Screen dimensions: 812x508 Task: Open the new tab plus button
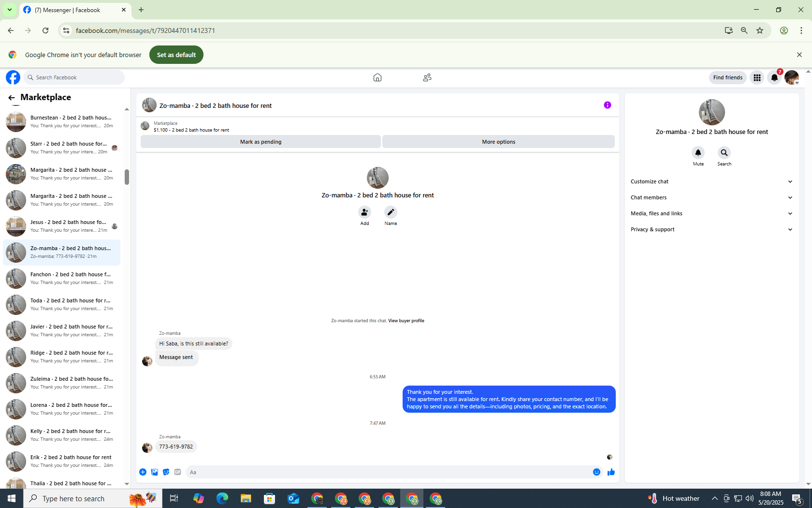(x=141, y=10)
